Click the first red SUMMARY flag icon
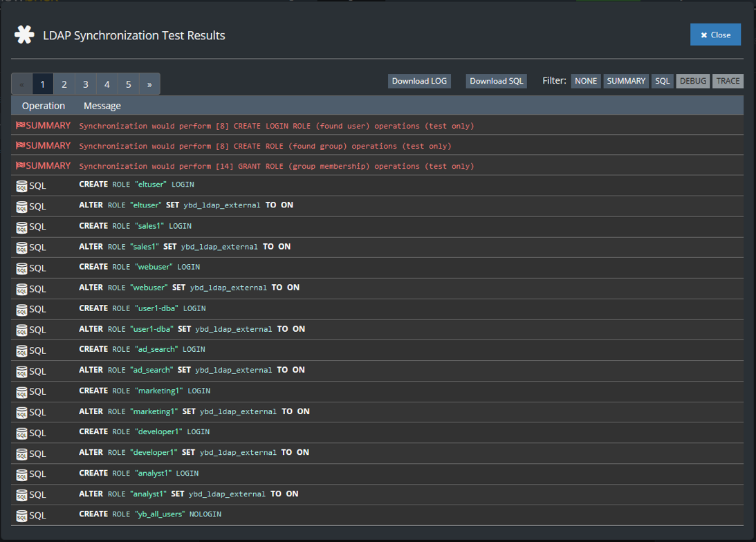 tap(20, 126)
